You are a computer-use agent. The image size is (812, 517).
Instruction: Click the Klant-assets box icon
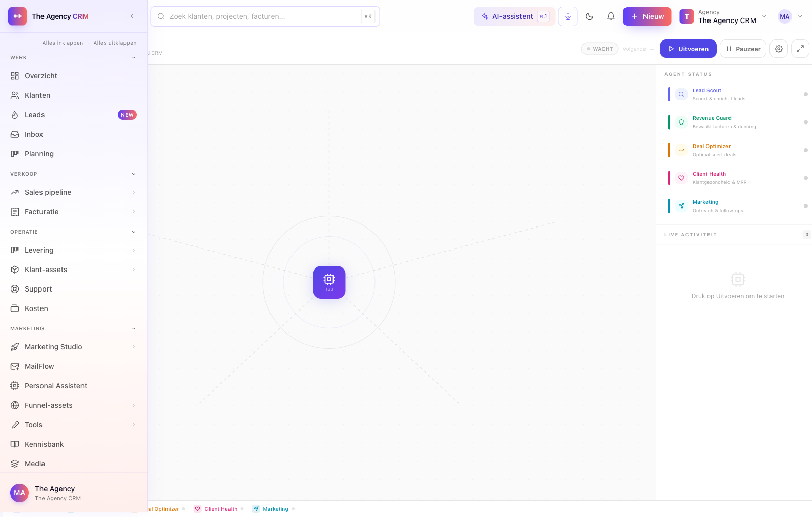click(15, 270)
